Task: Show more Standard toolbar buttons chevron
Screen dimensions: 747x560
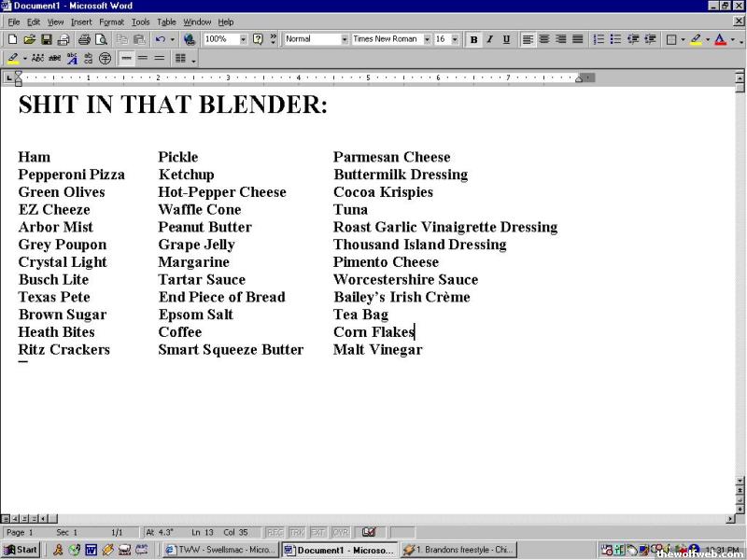Action: (273, 39)
